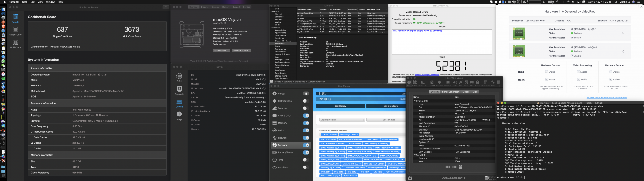Screen dimensions: 644x181
Task: Open Software Freedom Conservancy link in LuxMark
Action: coord(427,75)
